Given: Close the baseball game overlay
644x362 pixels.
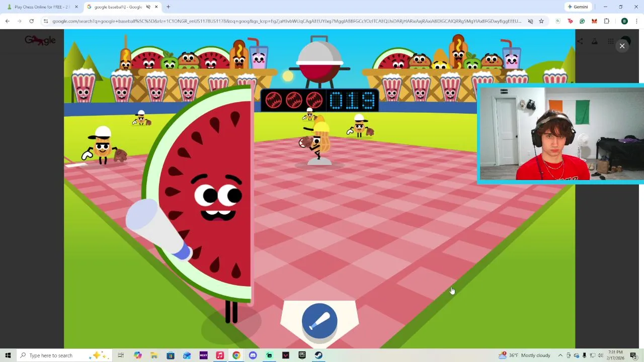Looking at the screenshot, I should (622, 46).
